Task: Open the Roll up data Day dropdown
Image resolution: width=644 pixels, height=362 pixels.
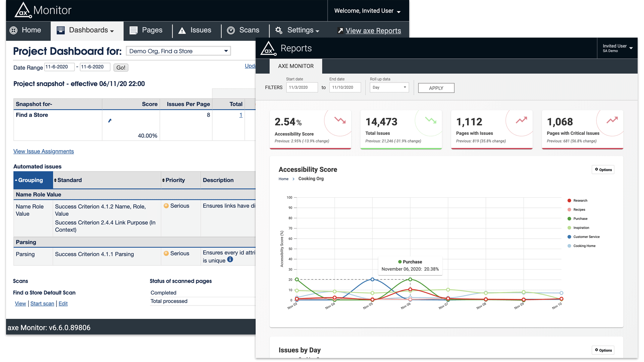Action: tap(389, 87)
